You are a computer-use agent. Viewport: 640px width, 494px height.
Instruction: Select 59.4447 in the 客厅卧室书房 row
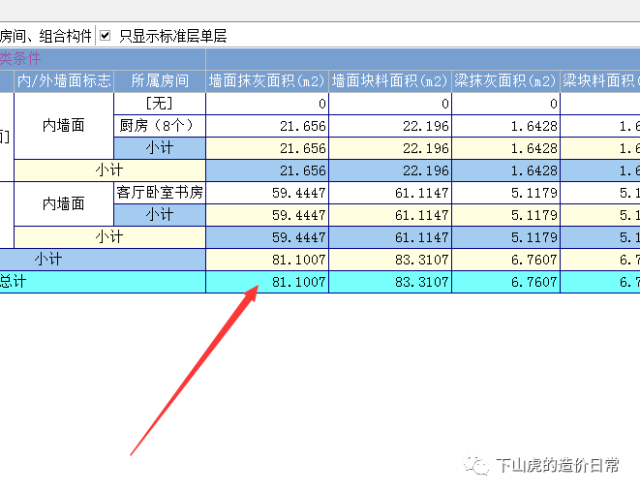[x=299, y=192]
